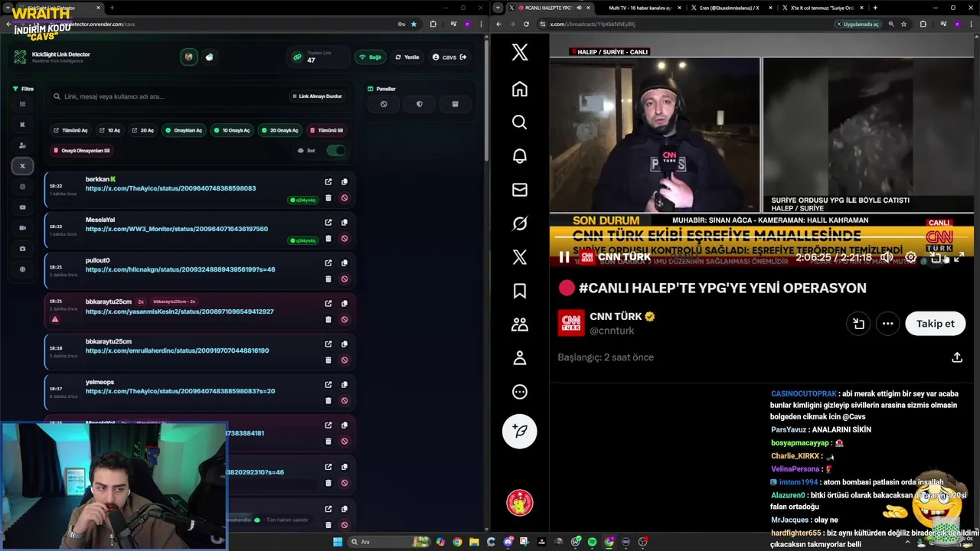The image size is (980, 551).
Task: Click Tümünü Aç button
Action: click(70, 130)
